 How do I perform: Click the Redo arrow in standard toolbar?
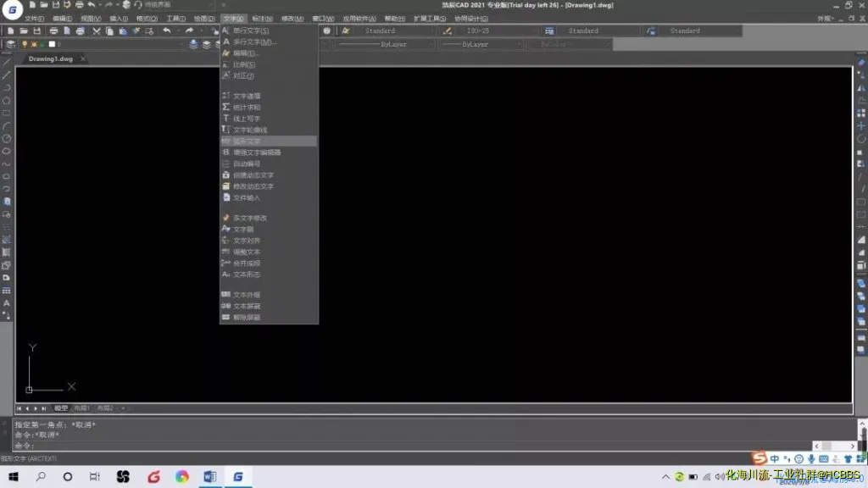(x=189, y=31)
